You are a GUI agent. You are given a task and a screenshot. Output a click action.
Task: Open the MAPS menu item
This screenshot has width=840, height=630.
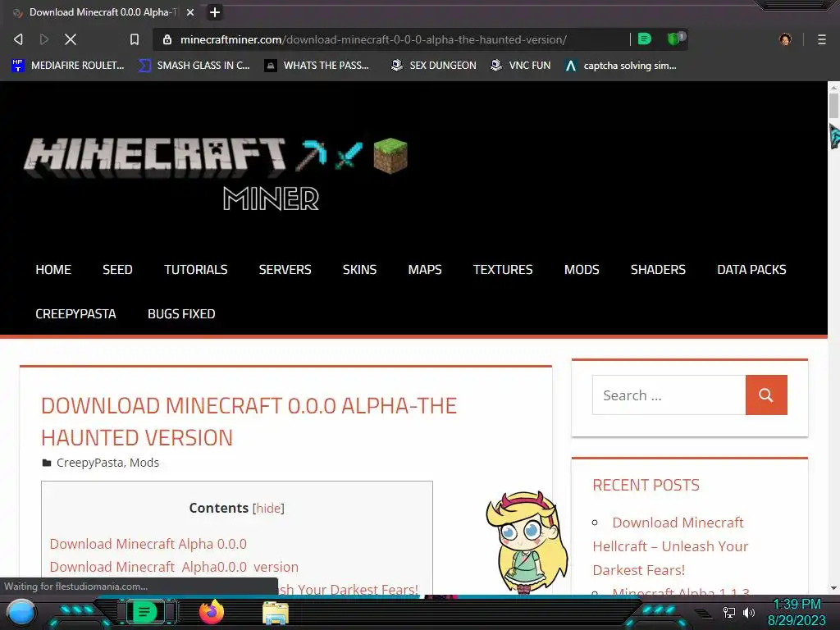coord(425,269)
